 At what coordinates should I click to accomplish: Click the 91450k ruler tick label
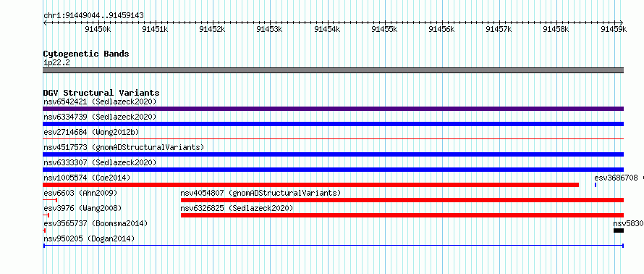pyautogui.click(x=98, y=29)
